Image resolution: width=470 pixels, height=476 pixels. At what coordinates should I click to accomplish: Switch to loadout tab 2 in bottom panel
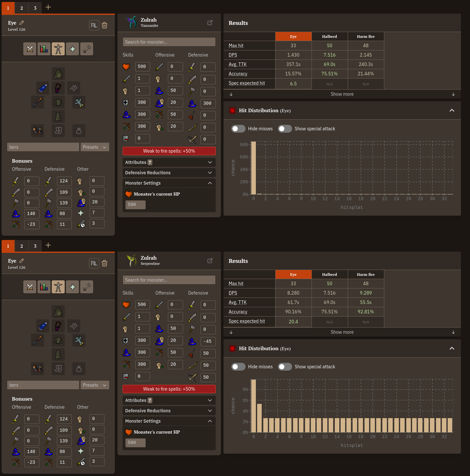[22, 246]
